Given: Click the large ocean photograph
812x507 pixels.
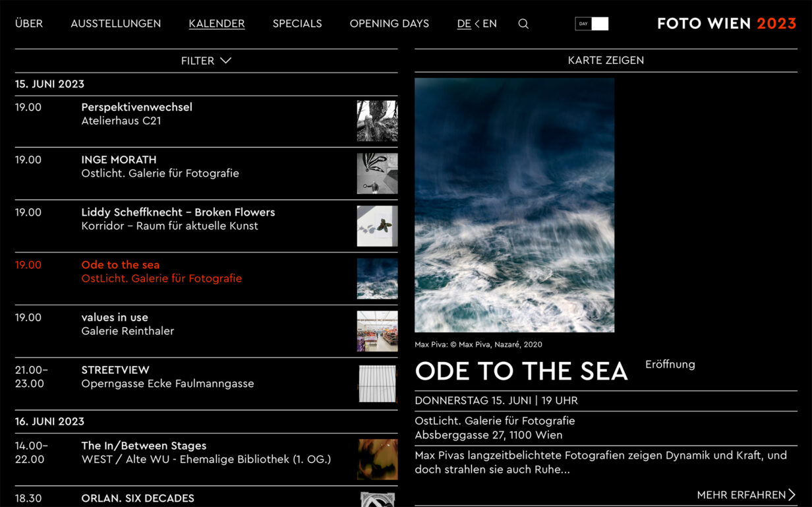Looking at the screenshot, I should pos(515,205).
